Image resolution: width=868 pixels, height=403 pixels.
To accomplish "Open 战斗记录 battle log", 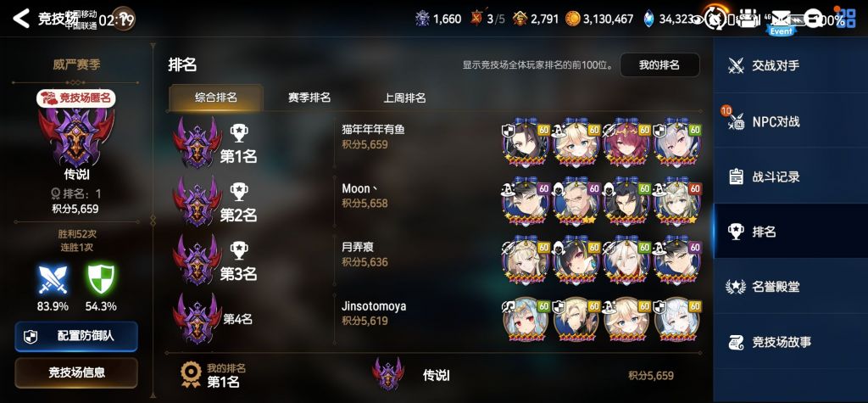I will coord(791,176).
